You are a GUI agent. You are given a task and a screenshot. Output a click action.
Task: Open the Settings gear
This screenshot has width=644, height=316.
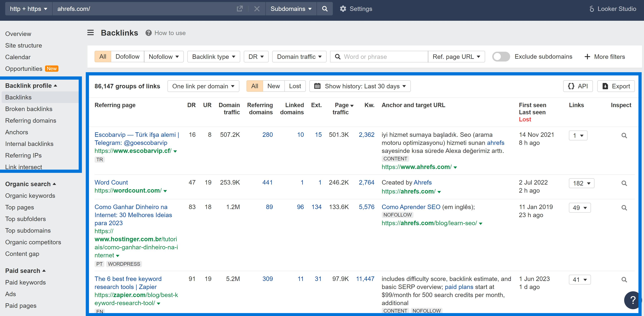coord(343,9)
